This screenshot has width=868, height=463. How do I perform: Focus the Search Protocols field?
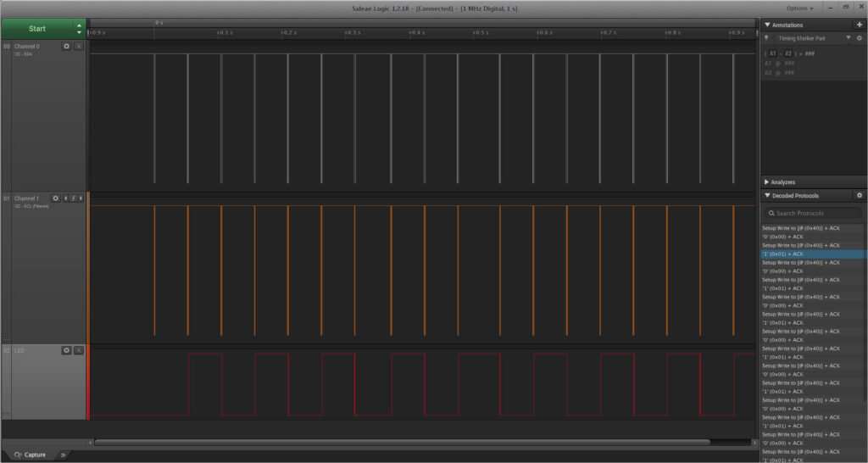point(813,213)
